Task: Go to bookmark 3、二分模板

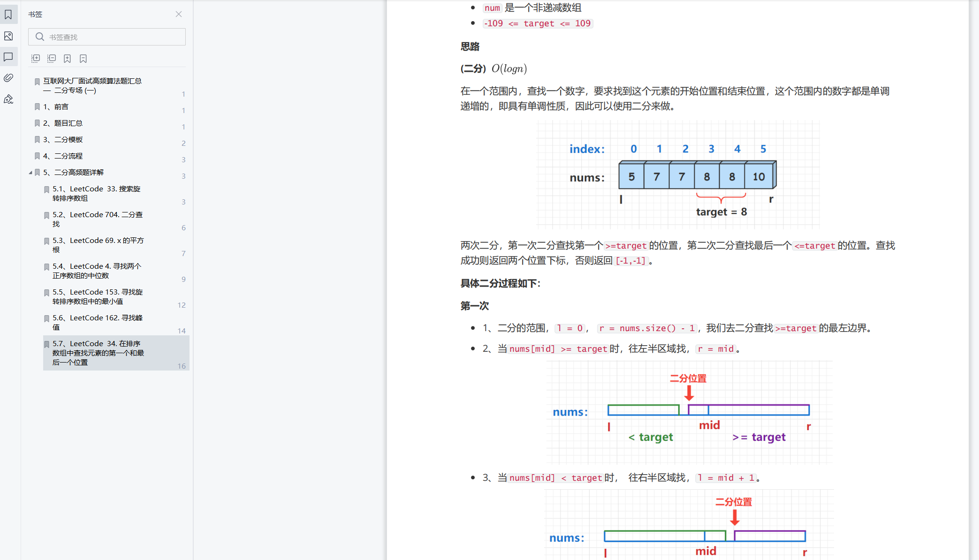Action: point(63,140)
